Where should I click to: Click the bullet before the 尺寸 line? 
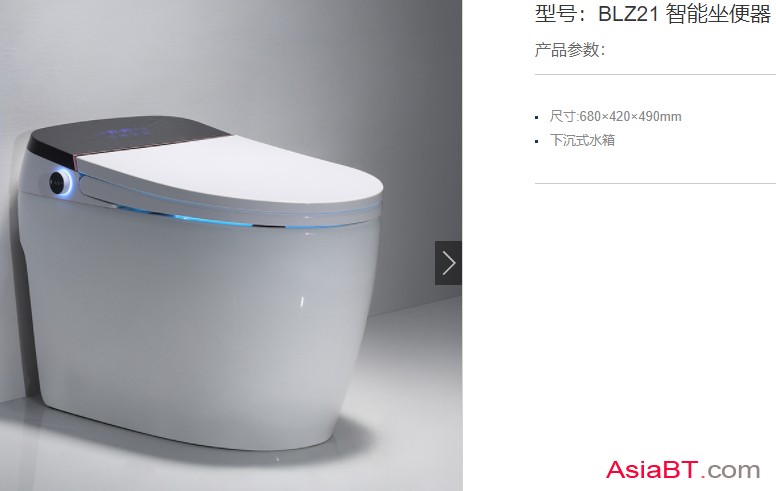[536, 118]
